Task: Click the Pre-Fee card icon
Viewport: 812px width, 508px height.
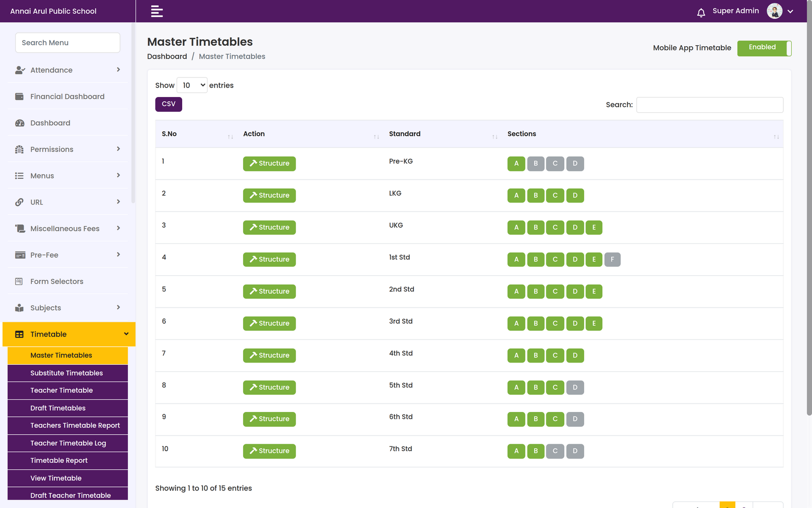Action: click(x=19, y=255)
